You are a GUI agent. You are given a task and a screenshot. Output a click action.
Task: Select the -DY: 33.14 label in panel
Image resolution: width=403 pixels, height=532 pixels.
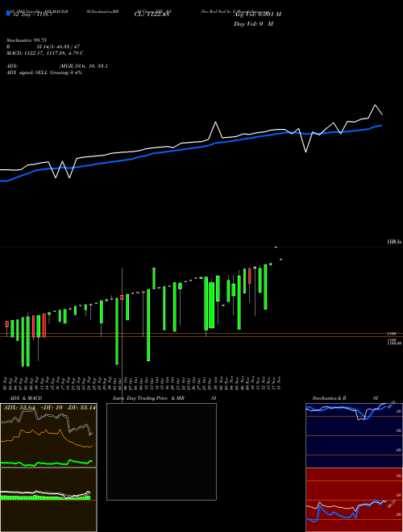[x=81, y=408]
